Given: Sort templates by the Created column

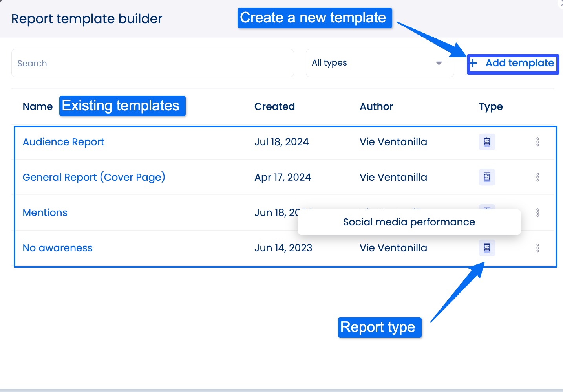Looking at the screenshot, I should (x=274, y=106).
